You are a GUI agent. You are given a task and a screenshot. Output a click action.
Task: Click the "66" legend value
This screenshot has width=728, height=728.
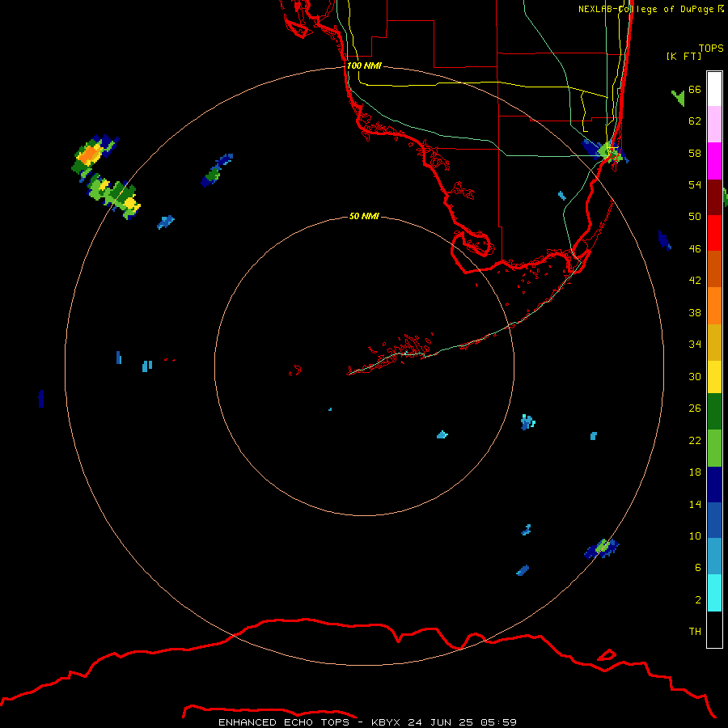695,89
